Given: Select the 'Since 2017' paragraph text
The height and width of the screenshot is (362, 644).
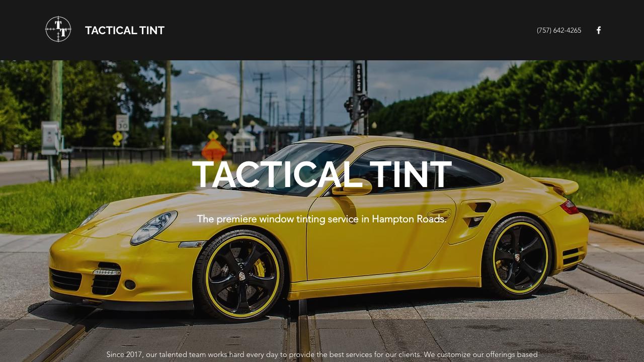Looking at the screenshot, I should (x=321, y=354).
